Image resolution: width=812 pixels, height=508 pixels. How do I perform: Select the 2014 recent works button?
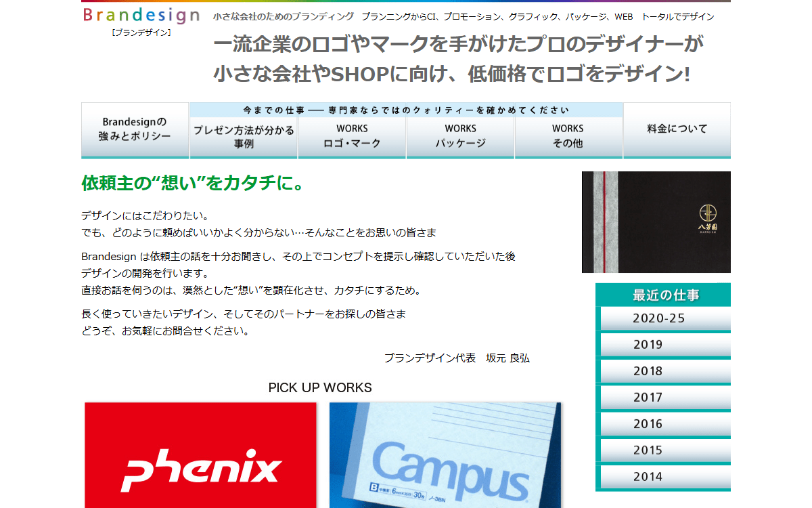click(x=663, y=477)
